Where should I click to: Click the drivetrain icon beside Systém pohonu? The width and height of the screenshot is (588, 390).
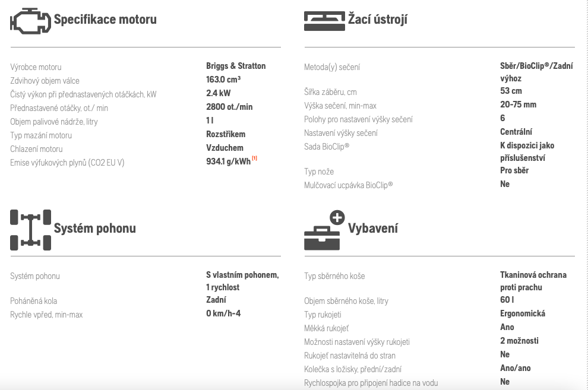tap(30, 229)
